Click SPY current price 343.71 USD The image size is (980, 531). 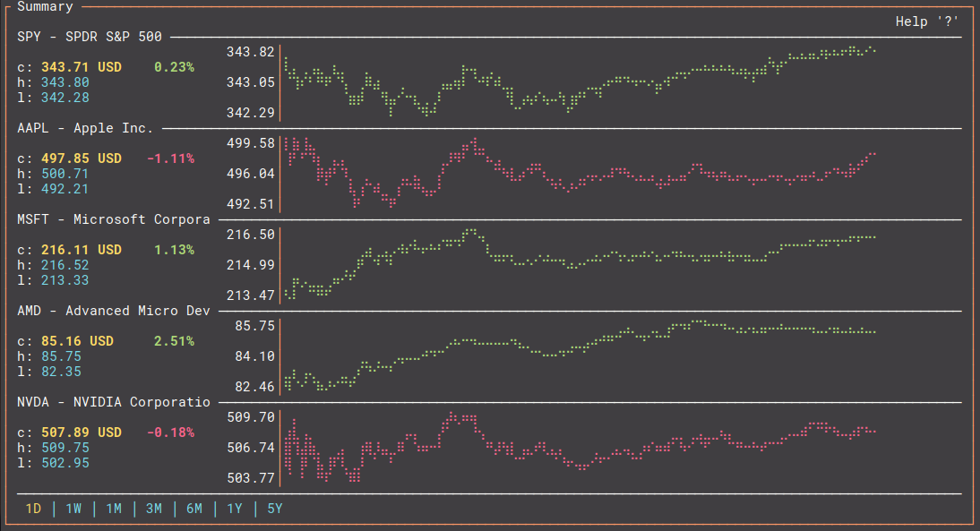[x=82, y=67]
